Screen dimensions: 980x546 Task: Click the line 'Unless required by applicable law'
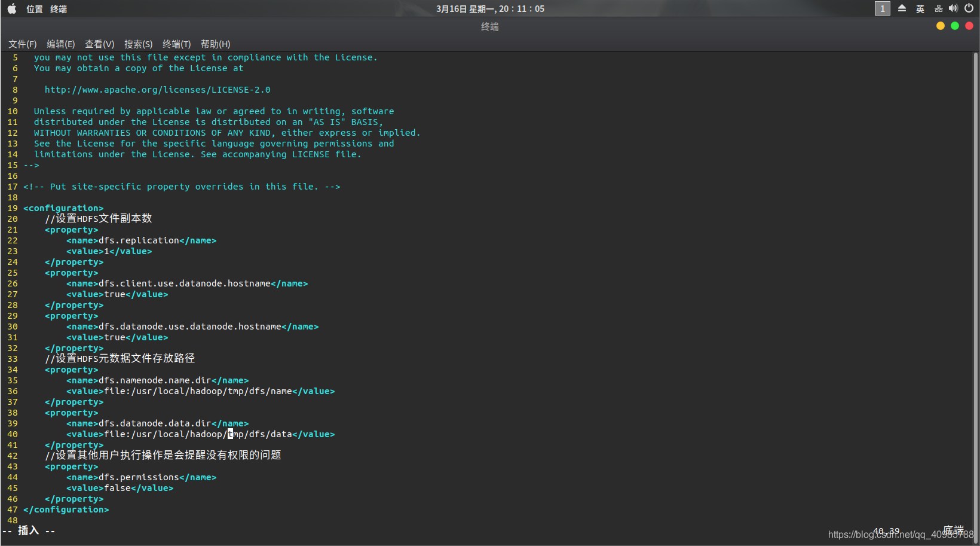tap(214, 111)
